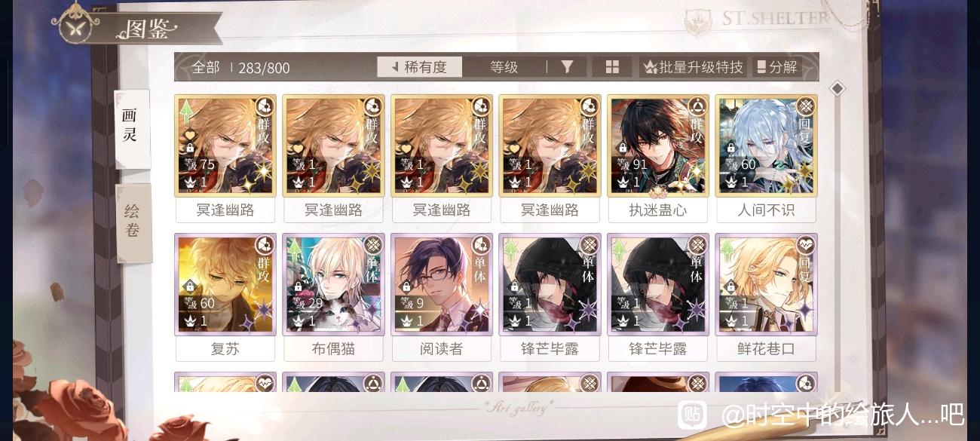Open the 执迷蛊心 card thumbnail

pyautogui.click(x=657, y=145)
